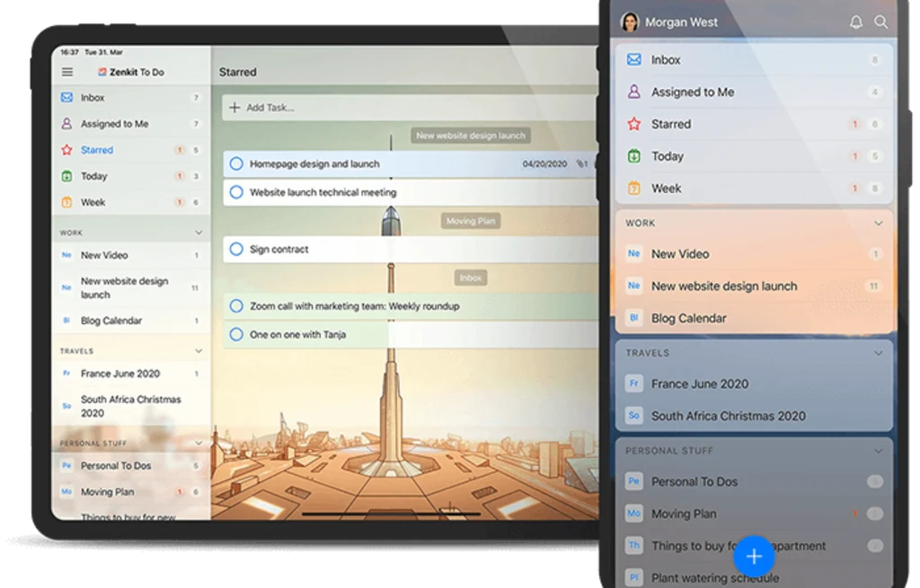Click the Today calendar icon on the tablet

point(66,176)
